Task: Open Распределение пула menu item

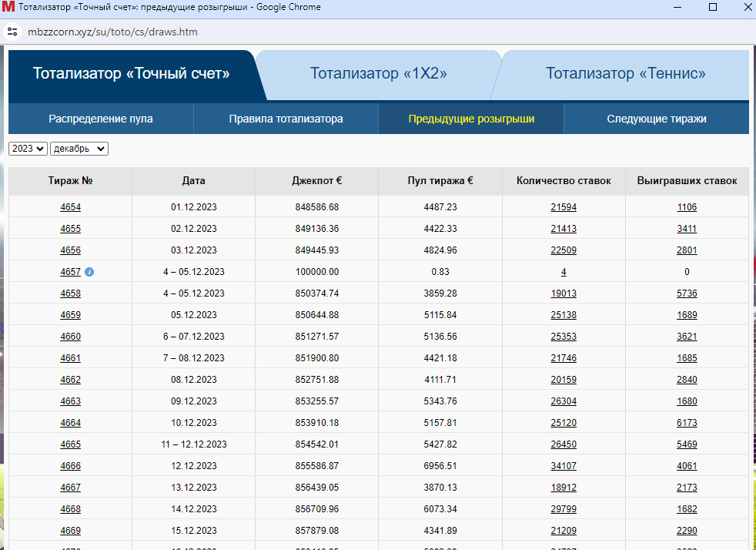Action: point(101,119)
